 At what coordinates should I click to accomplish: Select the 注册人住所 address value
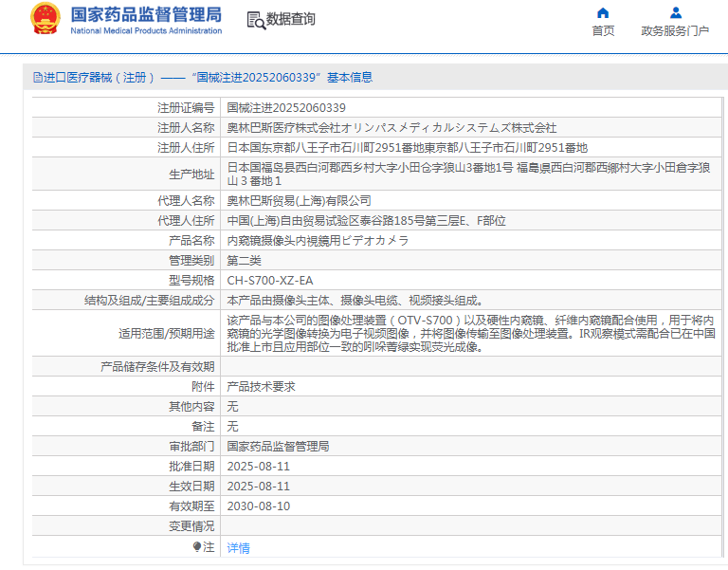point(408,148)
